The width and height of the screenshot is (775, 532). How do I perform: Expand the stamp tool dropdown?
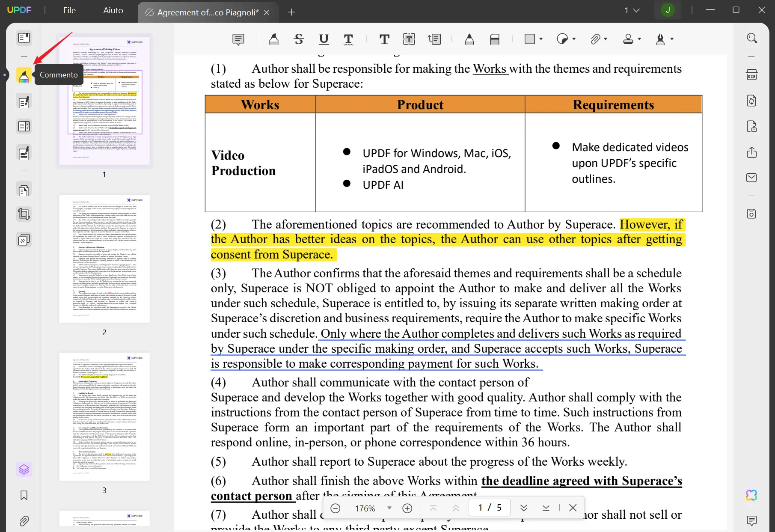639,39
